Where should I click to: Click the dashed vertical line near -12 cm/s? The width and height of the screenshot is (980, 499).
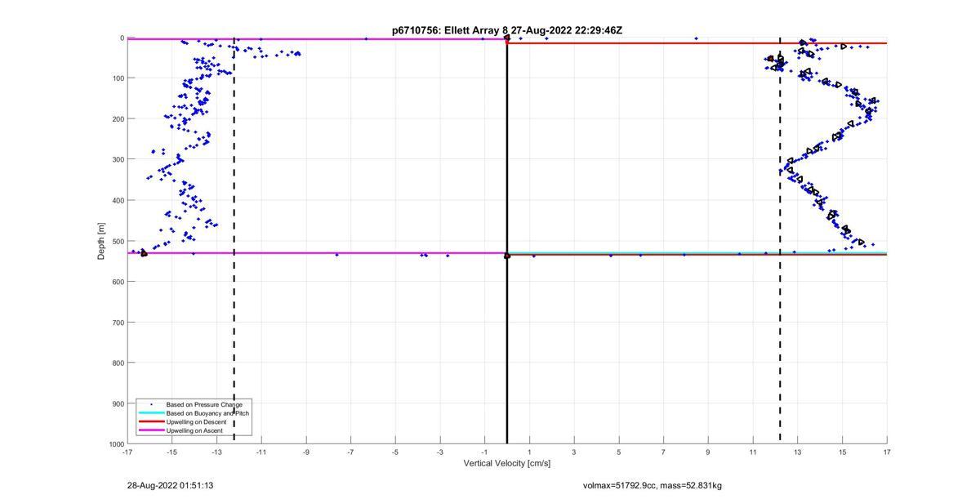coord(234,241)
